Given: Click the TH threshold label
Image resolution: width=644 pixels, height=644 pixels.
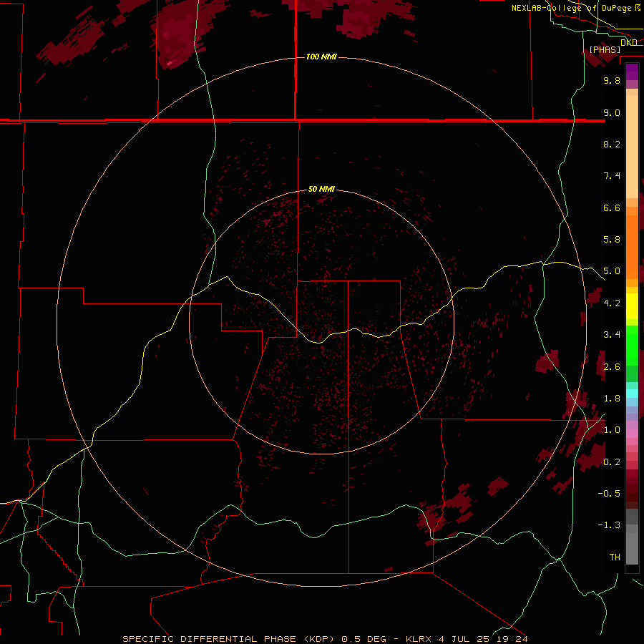Looking at the screenshot, I should 615,557.
